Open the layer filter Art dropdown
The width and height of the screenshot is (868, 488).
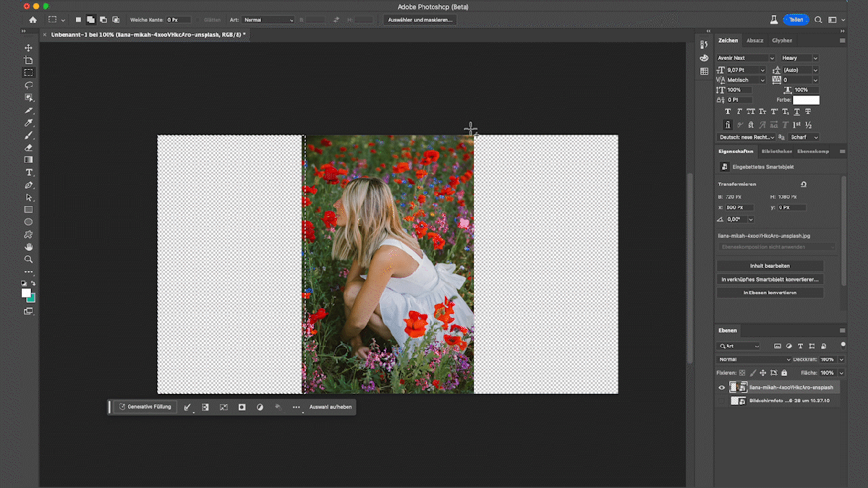(738, 346)
